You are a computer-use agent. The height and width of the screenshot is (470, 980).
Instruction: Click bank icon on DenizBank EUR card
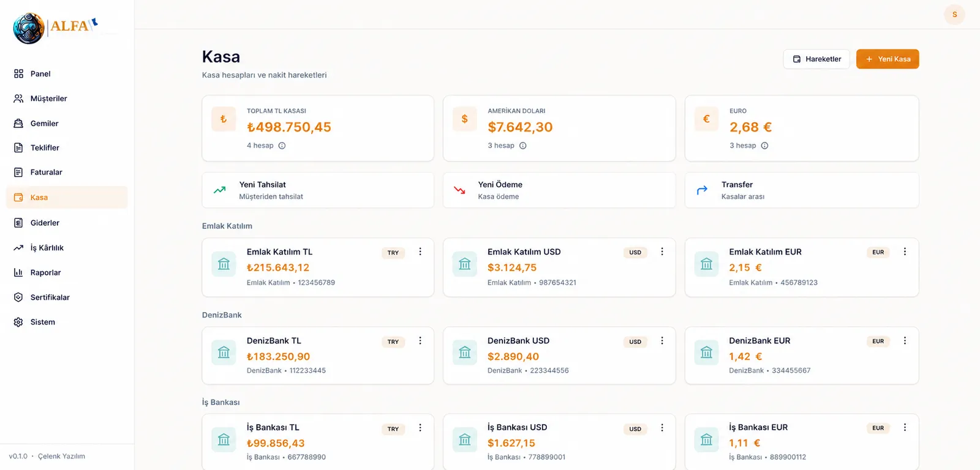(x=706, y=352)
